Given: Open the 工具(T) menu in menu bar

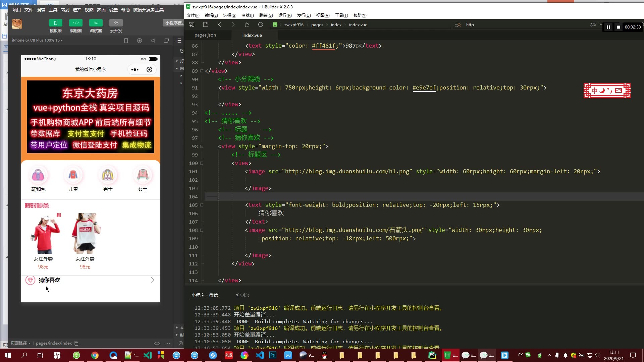Looking at the screenshot, I should 340,15.
